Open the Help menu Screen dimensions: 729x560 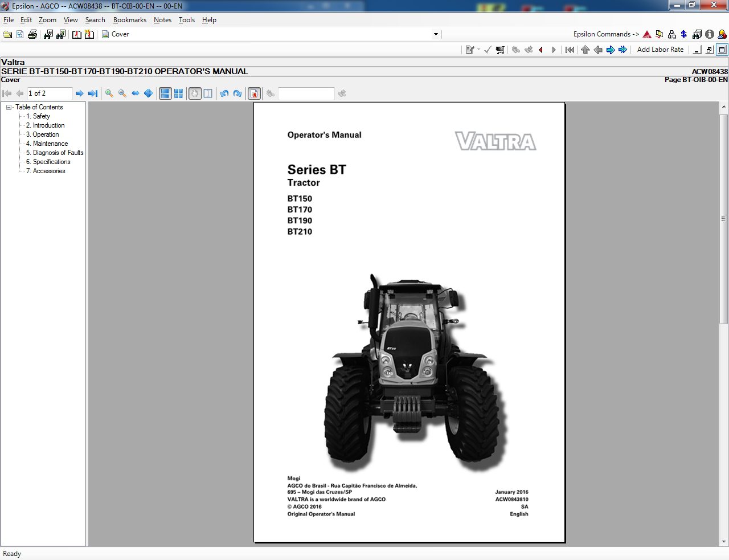tap(209, 20)
